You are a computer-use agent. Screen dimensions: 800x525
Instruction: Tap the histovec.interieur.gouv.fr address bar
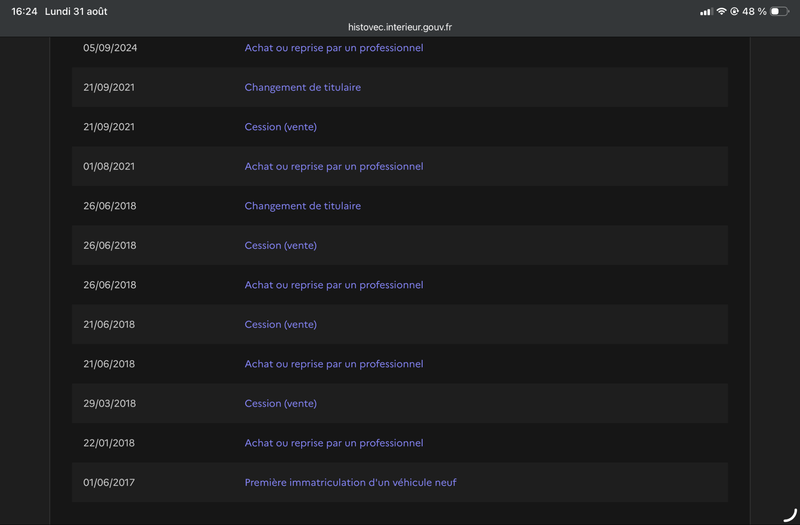click(x=399, y=27)
